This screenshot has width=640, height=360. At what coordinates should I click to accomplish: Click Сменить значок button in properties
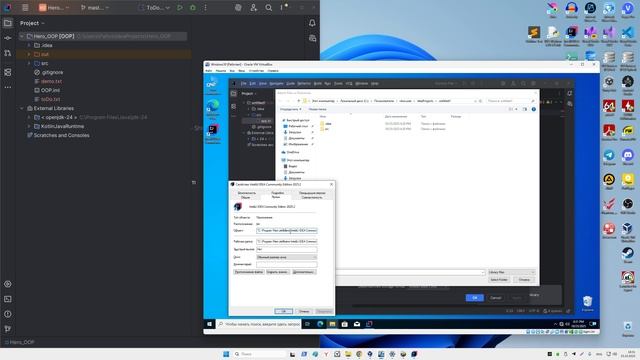pos(277,272)
